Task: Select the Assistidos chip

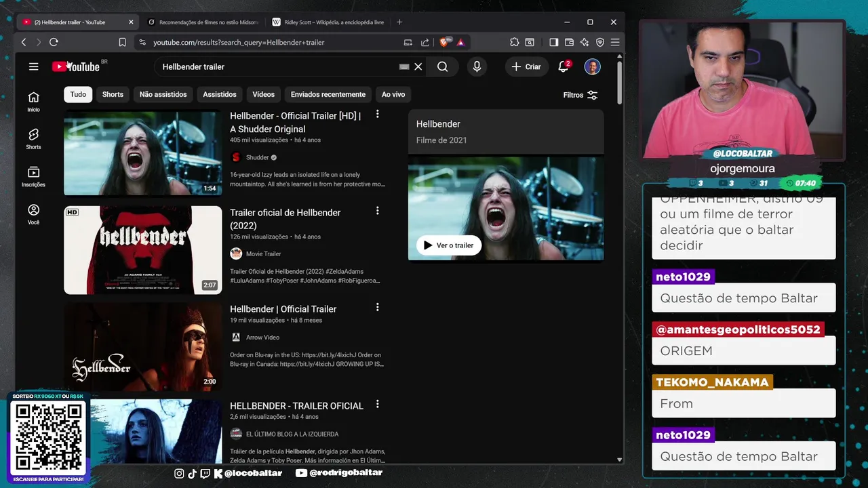Action: (x=220, y=94)
